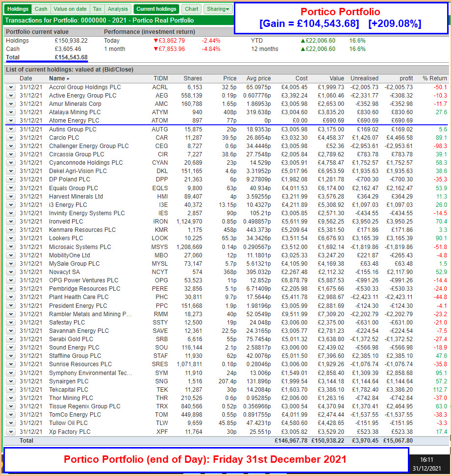Image resolution: width=452 pixels, height=476 pixels.
Task: Open the row menu for Atome Energy PLC
Action: [x=10, y=121]
